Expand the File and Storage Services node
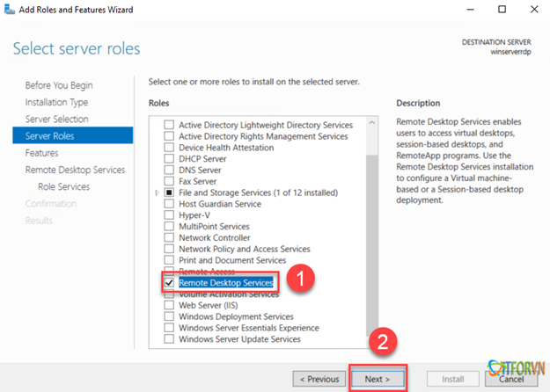The height and width of the screenshot is (392, 550). [158, 192]
